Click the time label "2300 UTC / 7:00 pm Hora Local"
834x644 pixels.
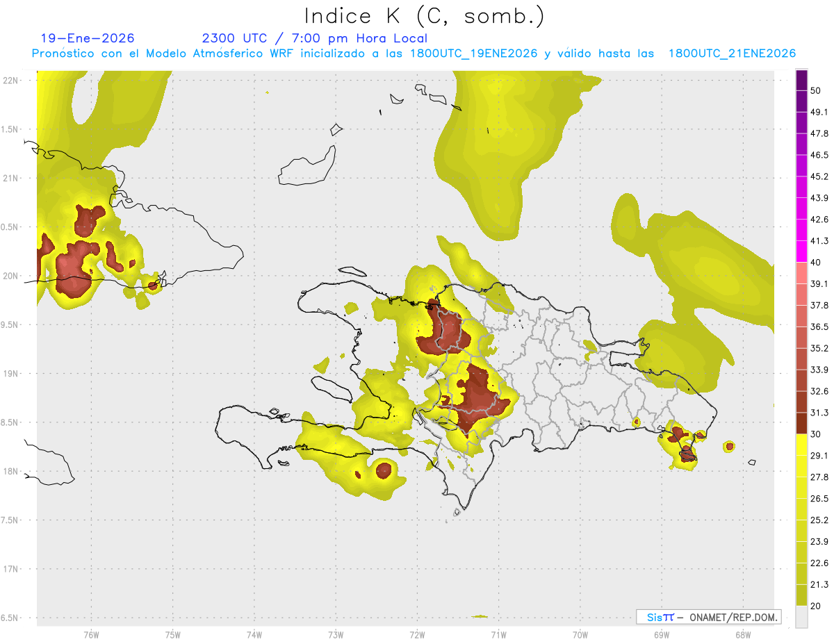click(x=315, y=38)
